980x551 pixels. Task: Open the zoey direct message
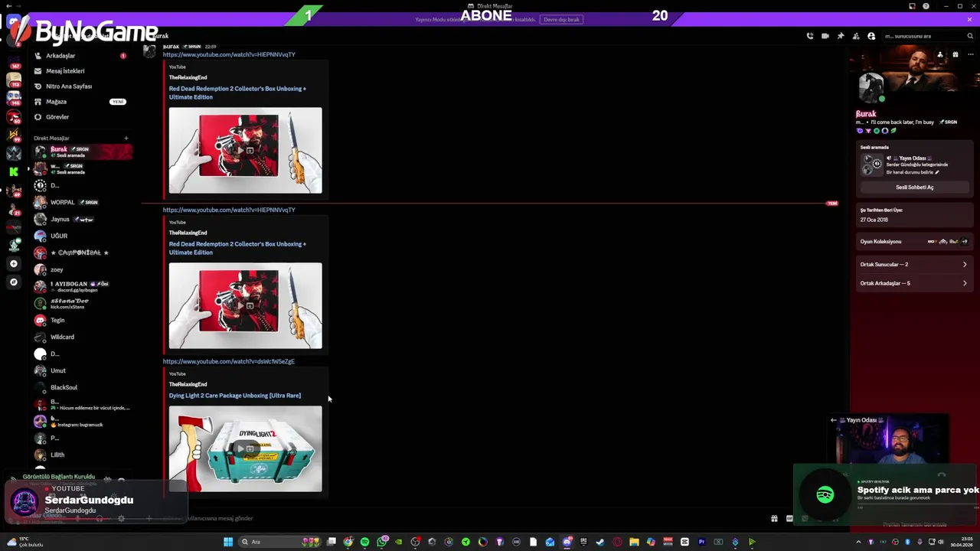pos(80,269)
